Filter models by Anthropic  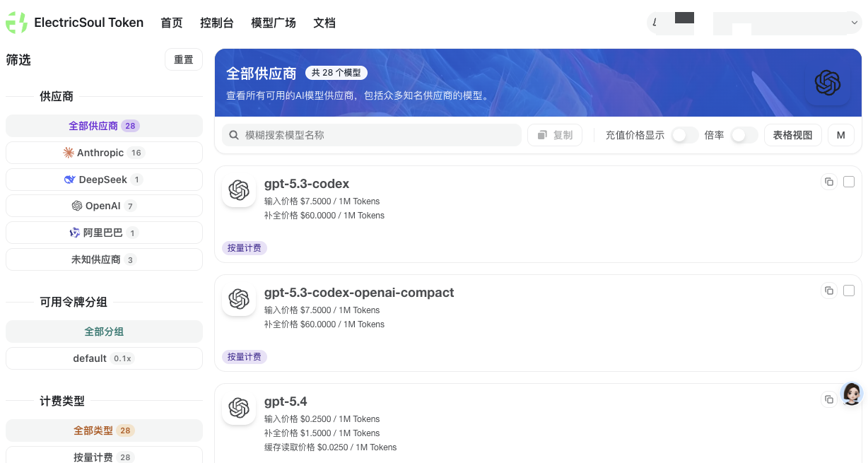104,153
